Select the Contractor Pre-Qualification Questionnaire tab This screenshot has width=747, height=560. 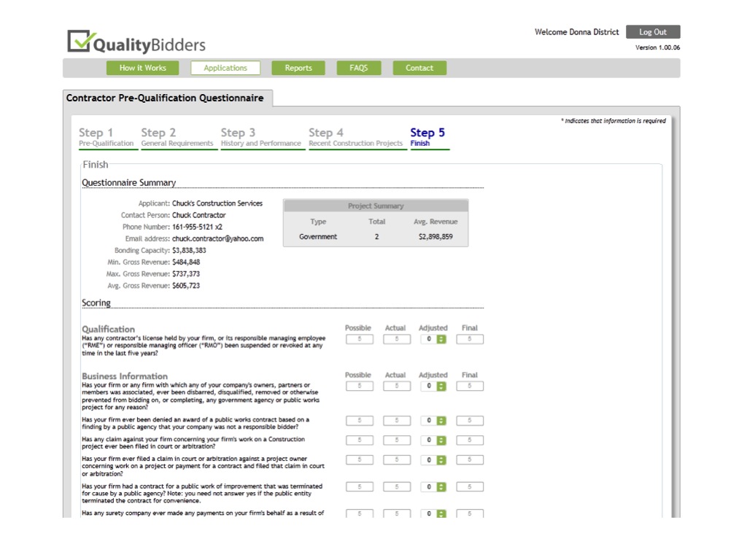[x=166, y=98]
